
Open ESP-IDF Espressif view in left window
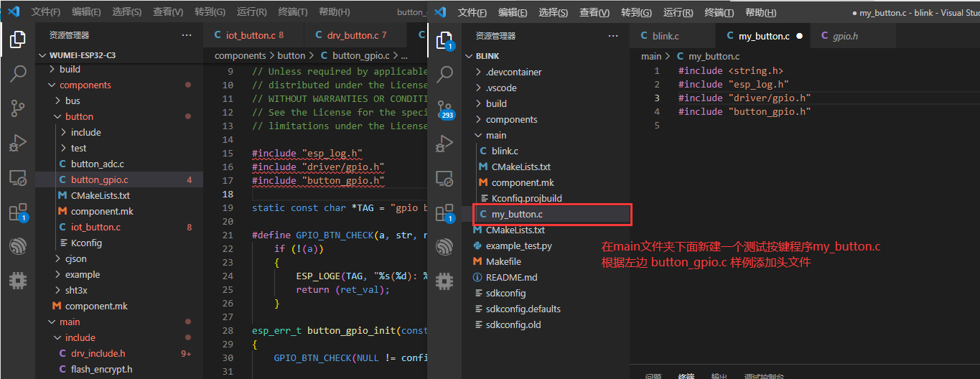(17, 246)
